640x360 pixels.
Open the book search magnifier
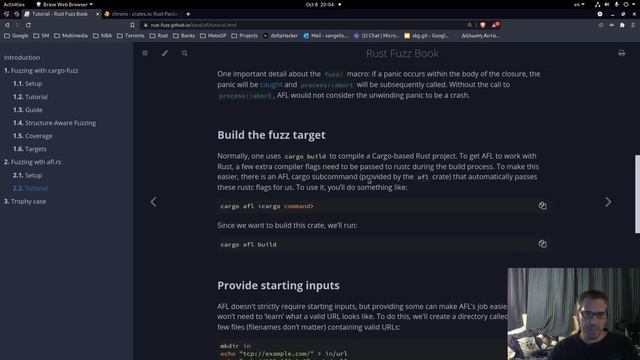pos(184,53)
